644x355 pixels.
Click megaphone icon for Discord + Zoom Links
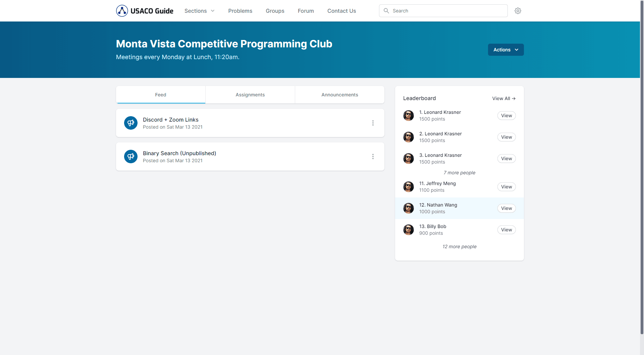pos(131,123)
